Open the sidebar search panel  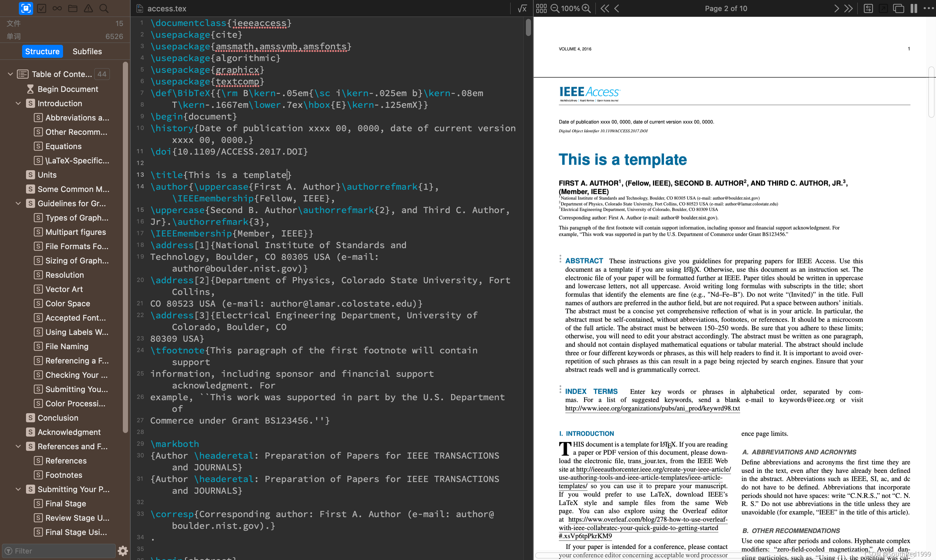(x=104, y=8)
